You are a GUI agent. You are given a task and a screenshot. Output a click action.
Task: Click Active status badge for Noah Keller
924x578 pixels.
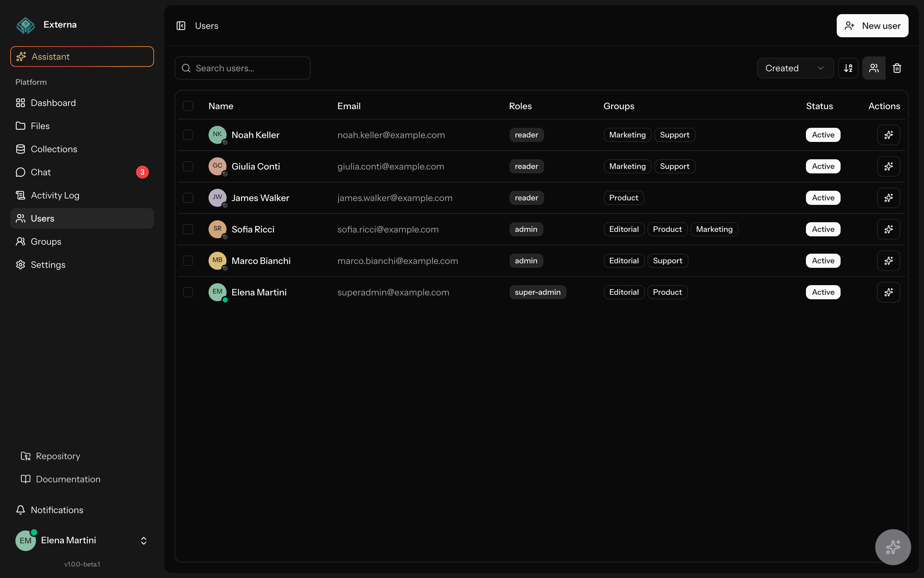[x=823, y=135]
